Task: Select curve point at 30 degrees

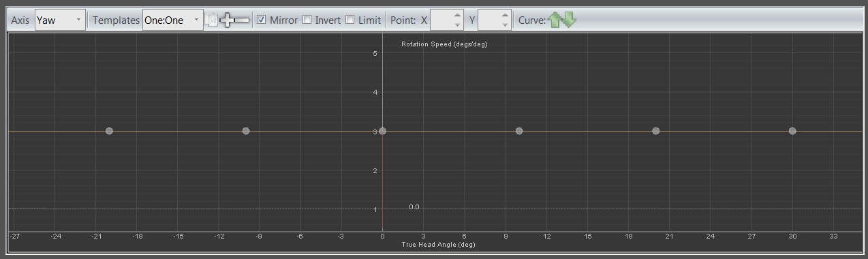Action: coord(792,131)
